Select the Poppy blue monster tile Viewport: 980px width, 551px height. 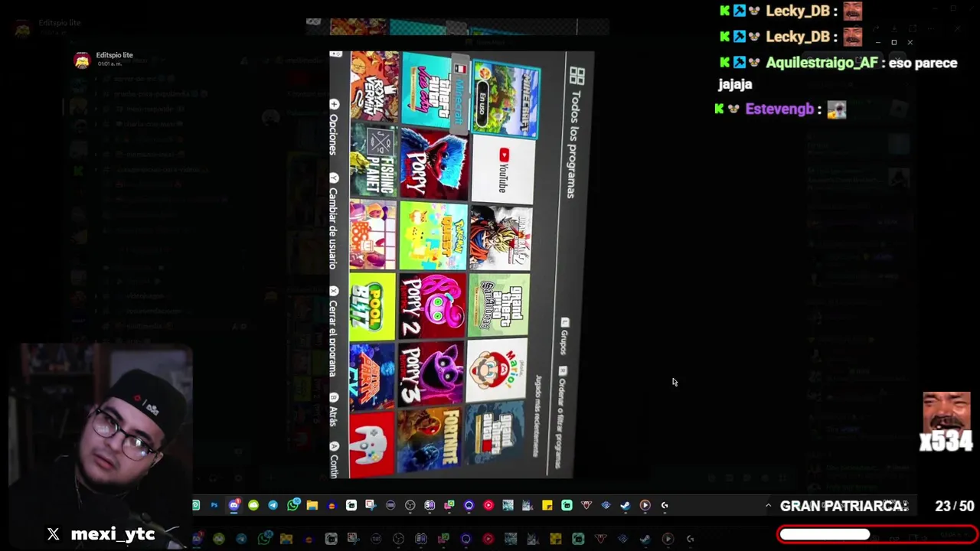[433, 165]
